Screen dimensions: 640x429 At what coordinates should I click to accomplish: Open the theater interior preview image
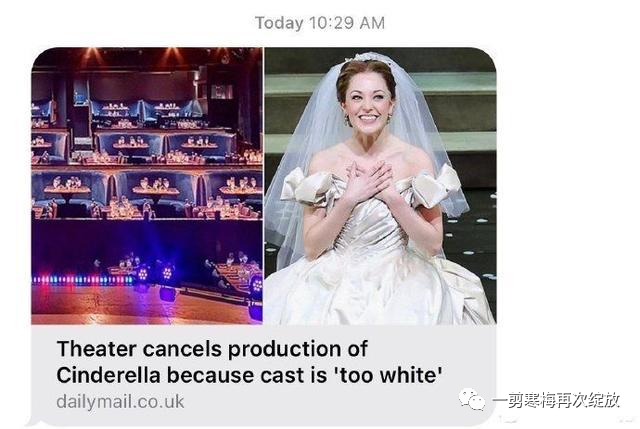(147, 186)
